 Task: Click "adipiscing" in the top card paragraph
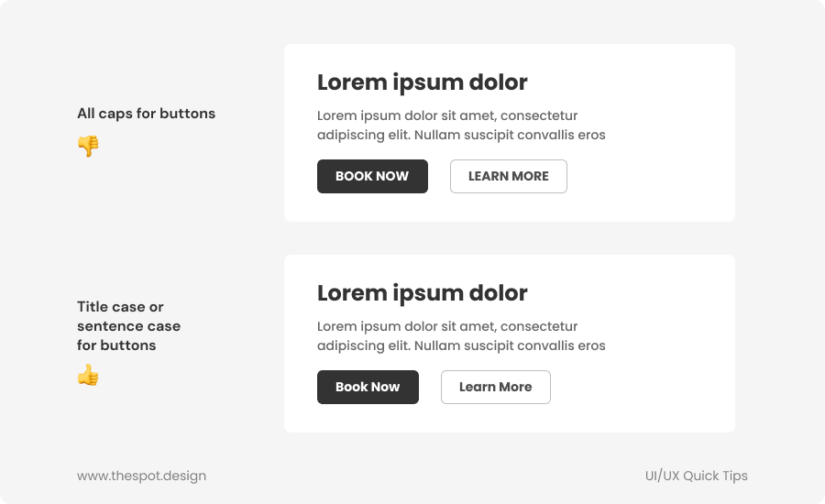(350, 135)
